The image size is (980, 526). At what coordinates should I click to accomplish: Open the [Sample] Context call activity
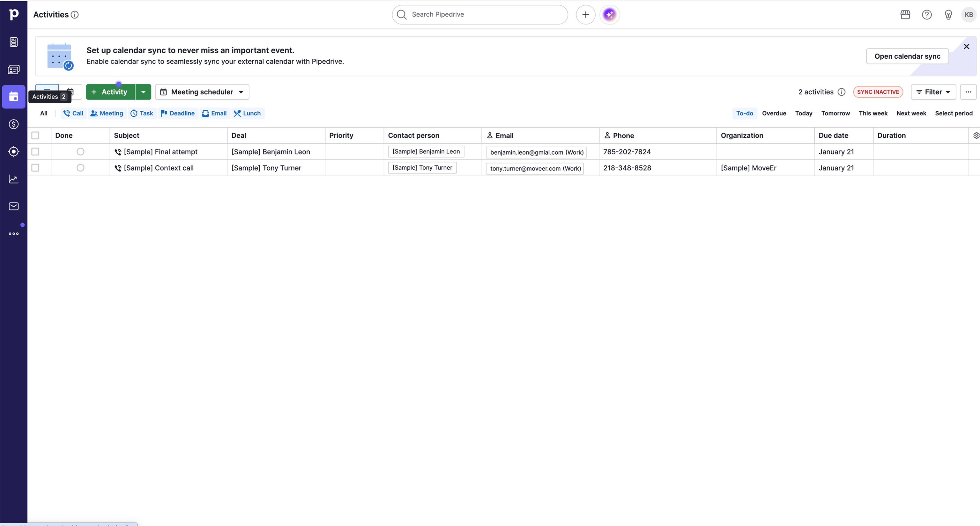(x=159, y=168)
